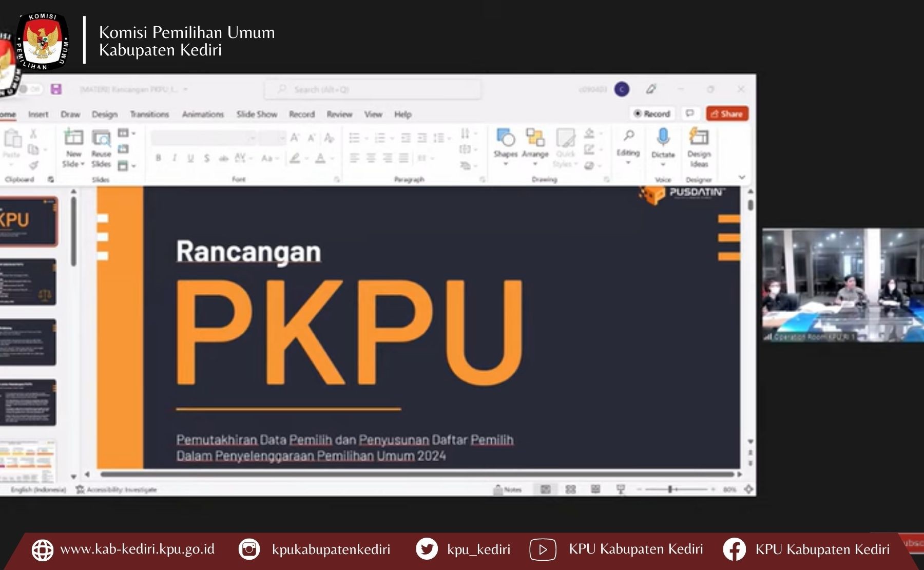Click the purple Save icon
Viewport: 924px width, 570px height.
[56, 89]
